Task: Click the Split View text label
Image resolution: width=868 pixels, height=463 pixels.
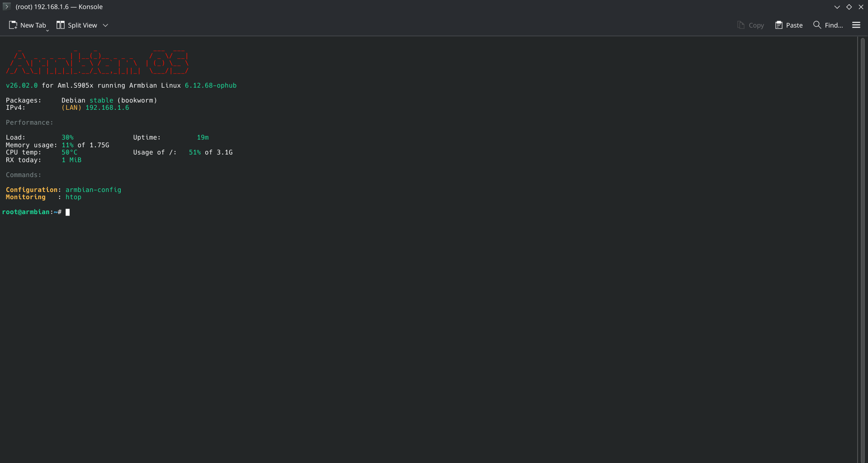Action: pyautogui.click(x=82, y=25)
